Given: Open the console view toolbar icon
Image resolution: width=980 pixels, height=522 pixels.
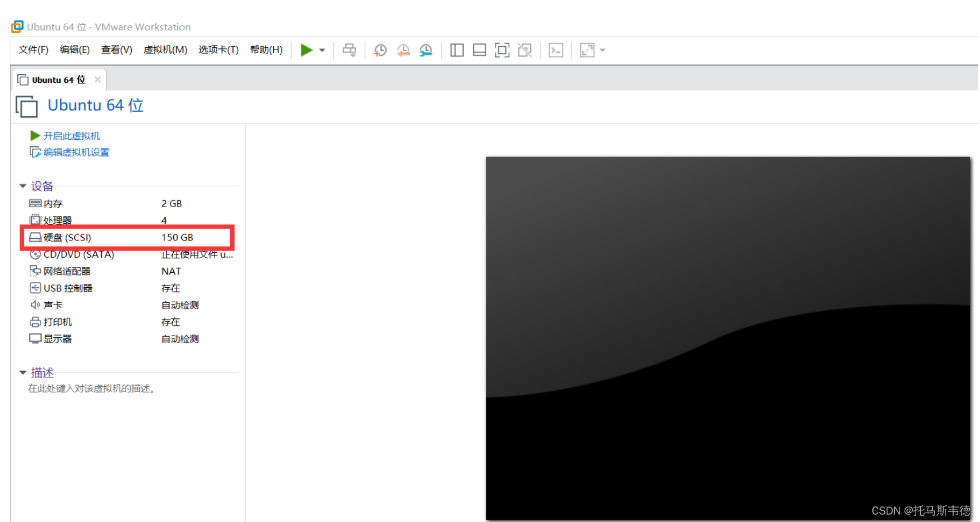Looking at the screenshot, I should point(556,50).
